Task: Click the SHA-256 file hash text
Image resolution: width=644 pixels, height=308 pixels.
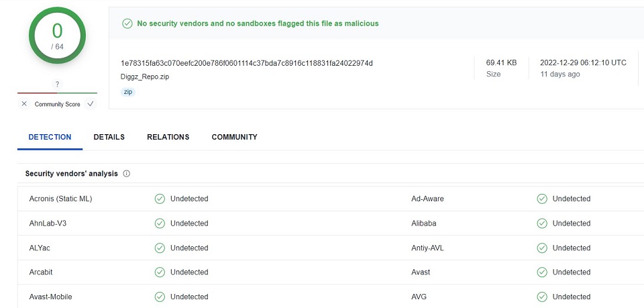Action: point(246,63)
